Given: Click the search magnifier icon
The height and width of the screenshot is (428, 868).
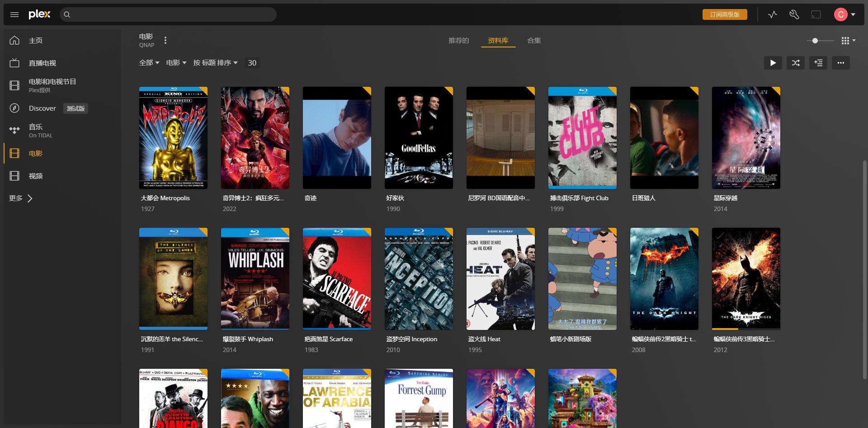Looking at the screenshot, I should tap(67, 14).
